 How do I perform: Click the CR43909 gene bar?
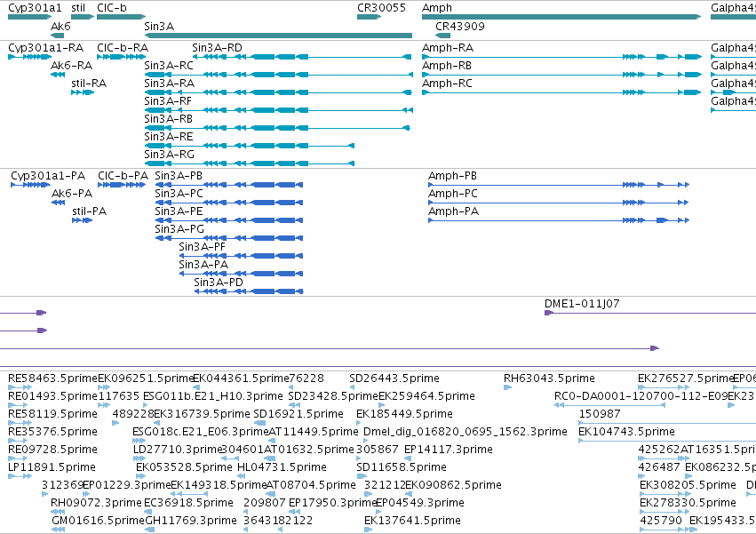tap(442, 36)
